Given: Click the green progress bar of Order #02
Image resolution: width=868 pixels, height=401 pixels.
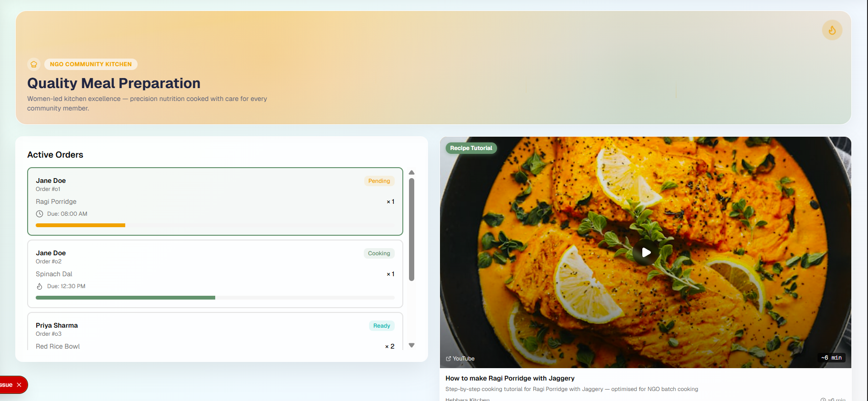Looking at the screenshot, I should (125, 298).
